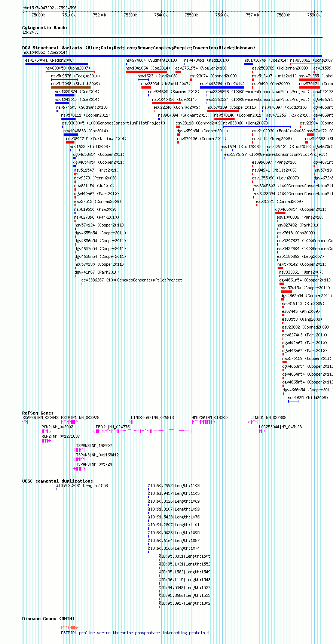The image size is (333, 644).
Task: Open esv2569789 (McKernan2009) variant label
Action: pos(280,68)
